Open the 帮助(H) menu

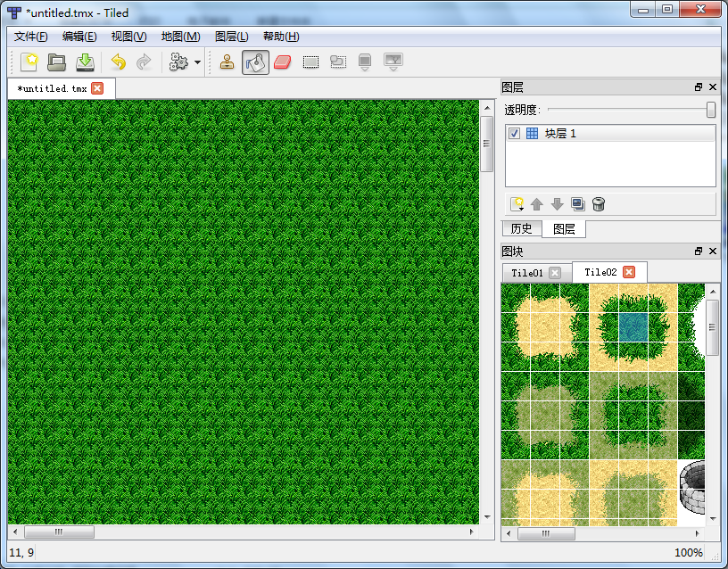(281, 37)
